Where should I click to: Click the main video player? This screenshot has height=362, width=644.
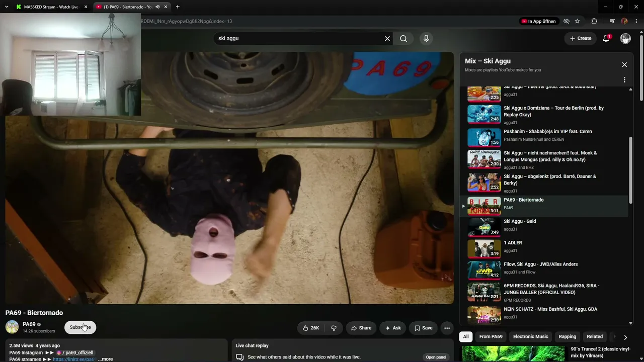point(229,178)
